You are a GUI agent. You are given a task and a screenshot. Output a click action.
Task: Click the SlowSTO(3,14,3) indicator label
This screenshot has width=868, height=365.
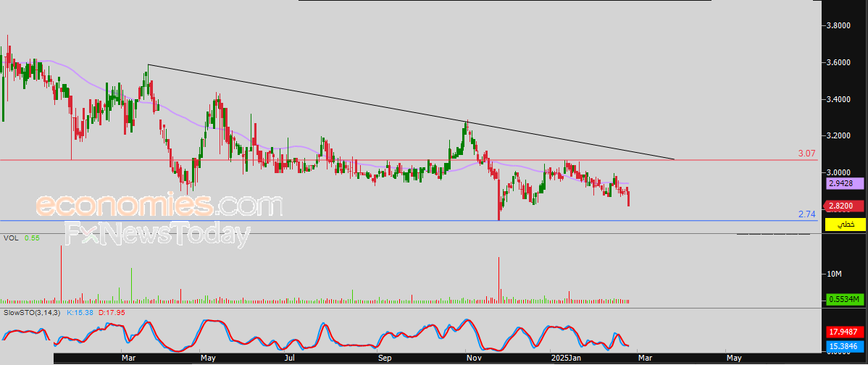[33, 313]
